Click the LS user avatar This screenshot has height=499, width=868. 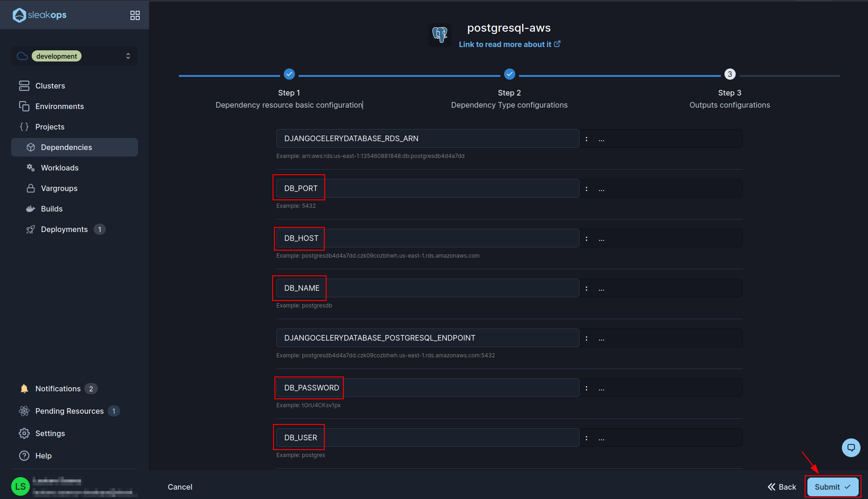[x=21, y=487]
